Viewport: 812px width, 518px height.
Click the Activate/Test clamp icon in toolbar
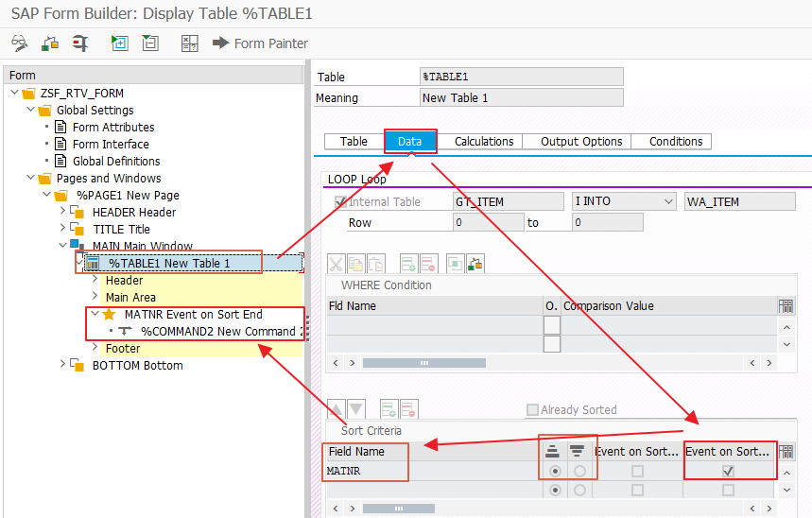click(80, 43)
